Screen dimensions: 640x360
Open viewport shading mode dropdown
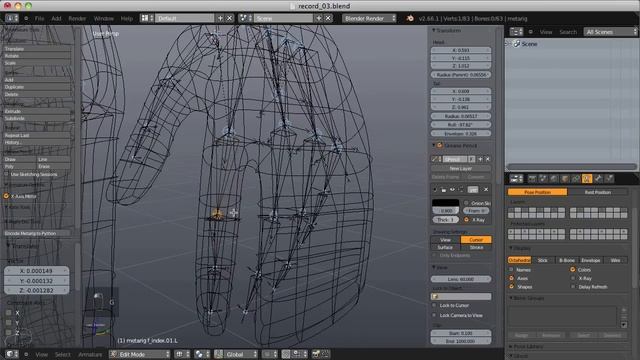click(182, 354)
